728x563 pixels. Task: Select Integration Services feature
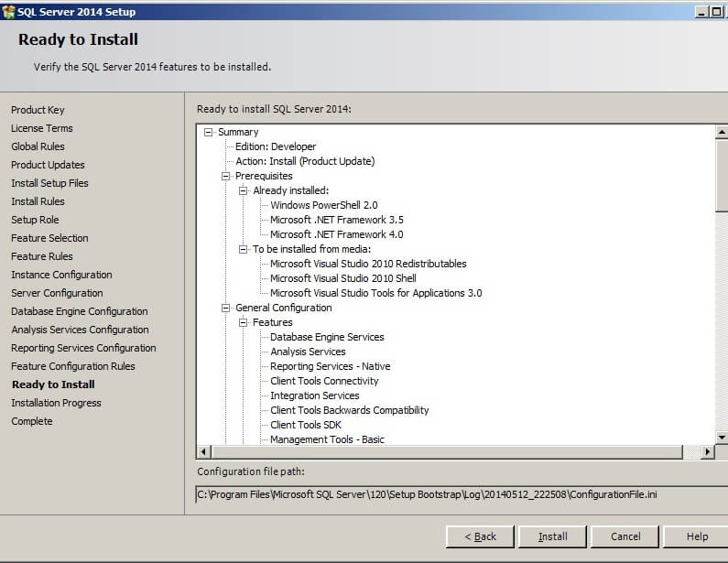coord(314,395)
